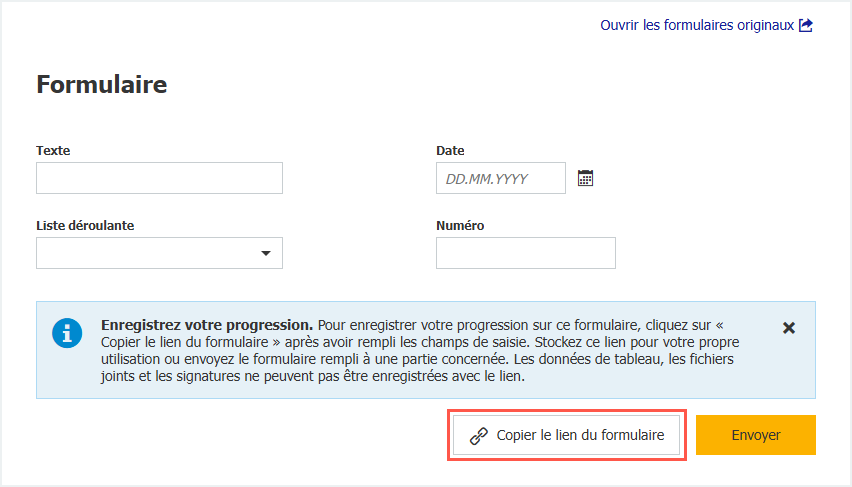Focus the Texte input field

159,178
